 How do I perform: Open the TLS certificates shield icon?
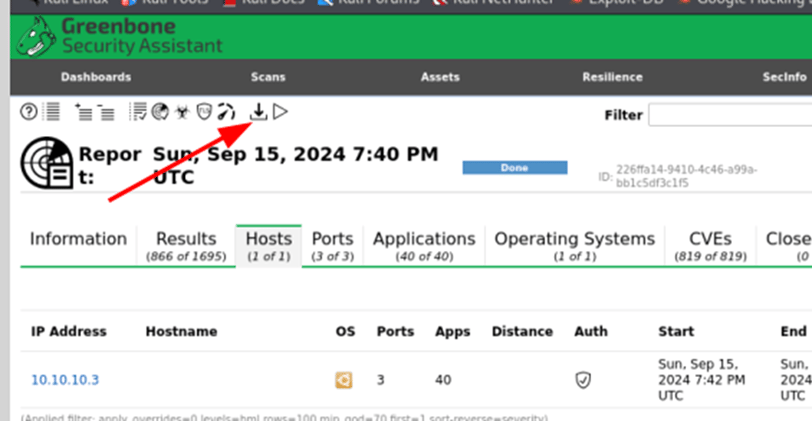point(205,112)
